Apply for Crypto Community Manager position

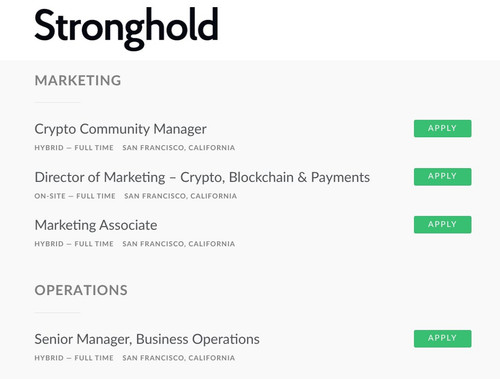click(x=442, y=128)
